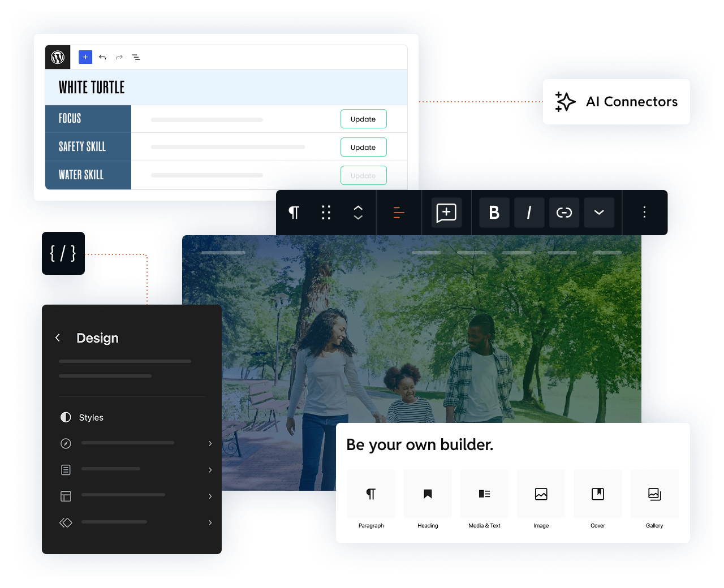Click the AI Connectors sparkle icon

[x=565, y=102]
